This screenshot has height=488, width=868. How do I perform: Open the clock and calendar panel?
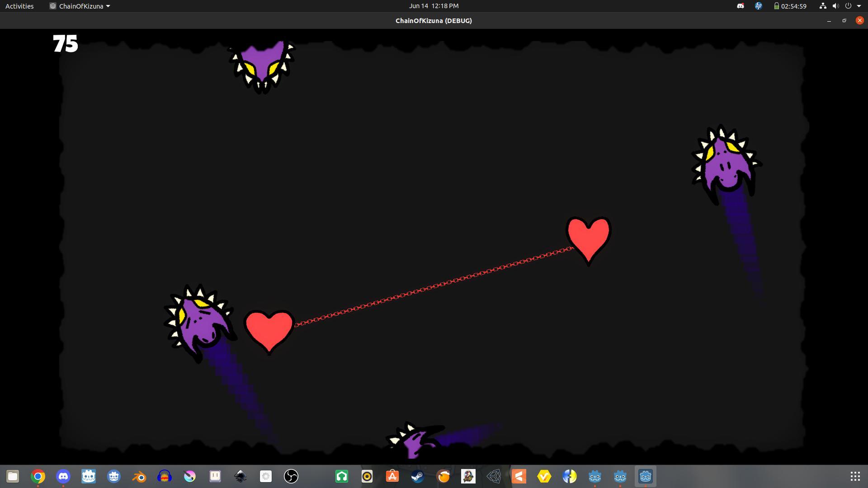point(433,6)
